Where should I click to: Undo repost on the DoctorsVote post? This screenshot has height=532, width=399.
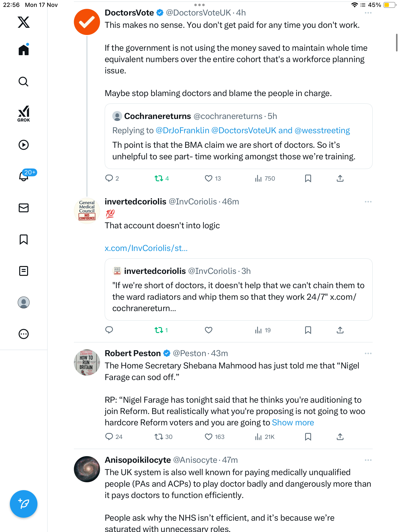[159, 178]
